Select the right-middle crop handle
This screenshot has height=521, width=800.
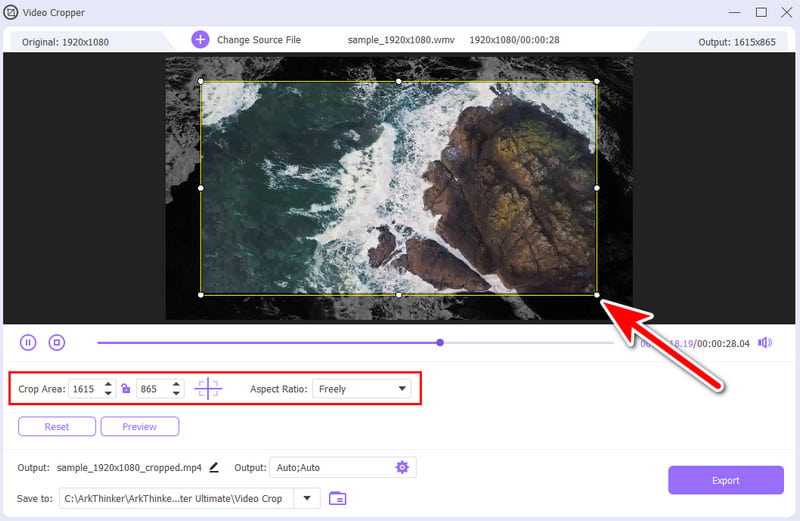point(596,188)
